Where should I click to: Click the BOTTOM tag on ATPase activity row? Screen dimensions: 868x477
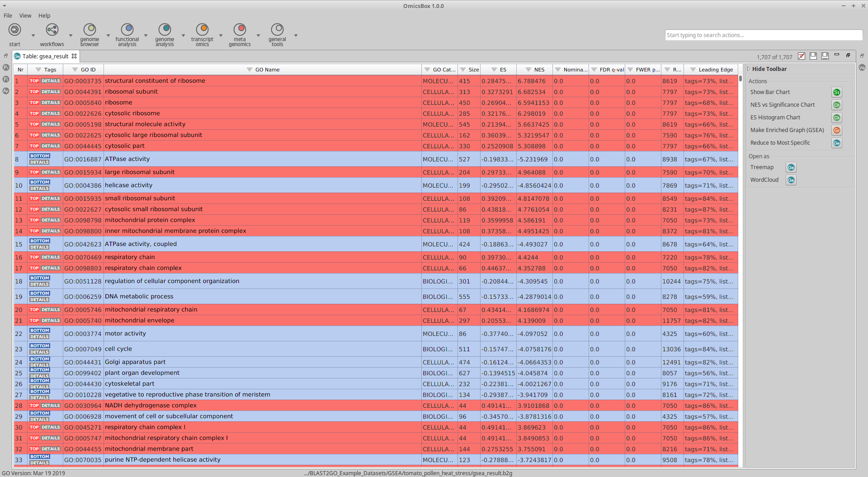(40, 156)
